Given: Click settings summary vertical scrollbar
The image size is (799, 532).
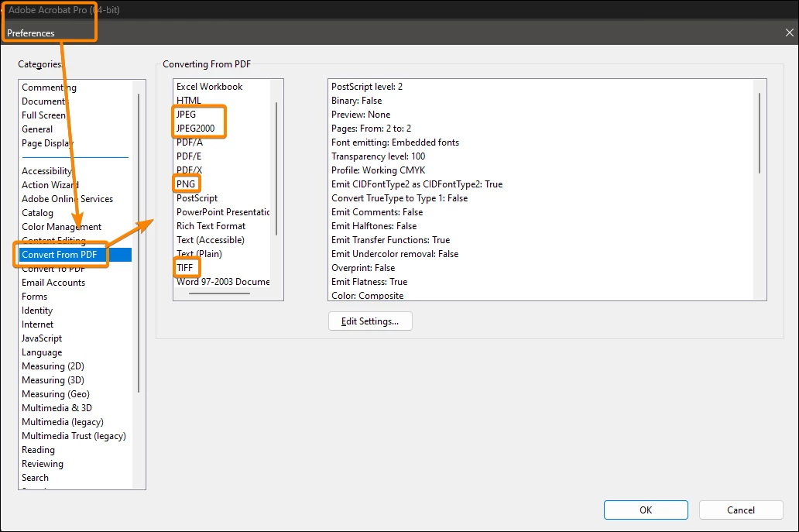Looking at the screenshot, I should point(759,132).
